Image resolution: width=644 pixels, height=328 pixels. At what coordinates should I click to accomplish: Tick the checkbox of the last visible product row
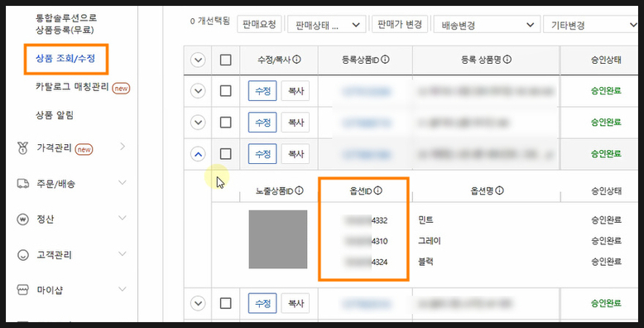tap(225, 303)
